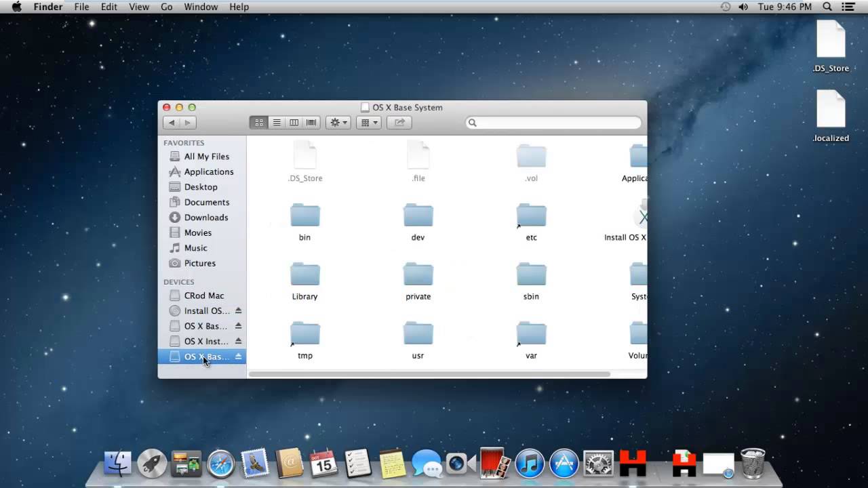Open Launchpad from the Dock
The height and width of the screenshot is (488, 868).
[x=152, y=464]
